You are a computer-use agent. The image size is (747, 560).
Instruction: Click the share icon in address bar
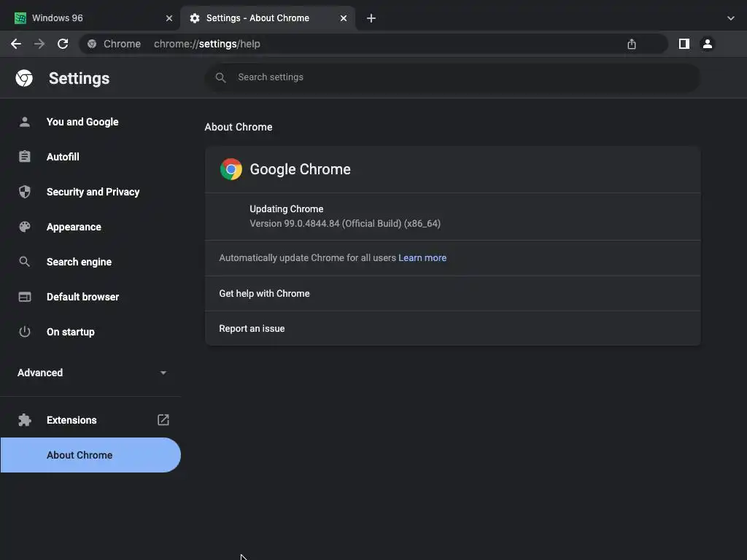(x=632, y=44)
